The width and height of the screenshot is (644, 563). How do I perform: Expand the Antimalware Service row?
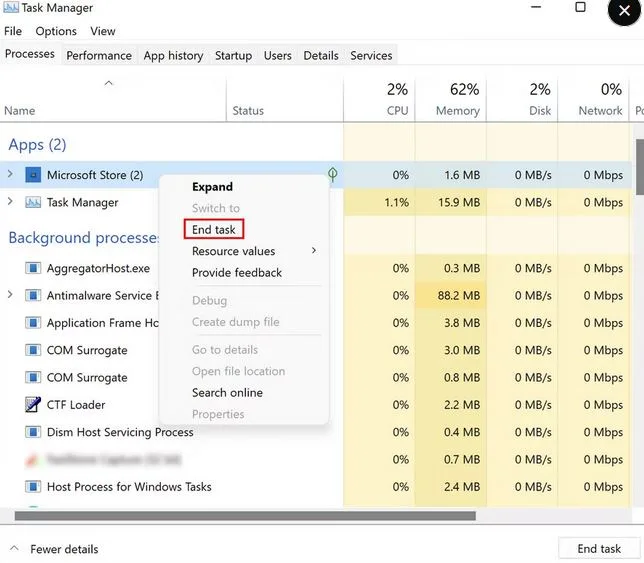[10, 295]
